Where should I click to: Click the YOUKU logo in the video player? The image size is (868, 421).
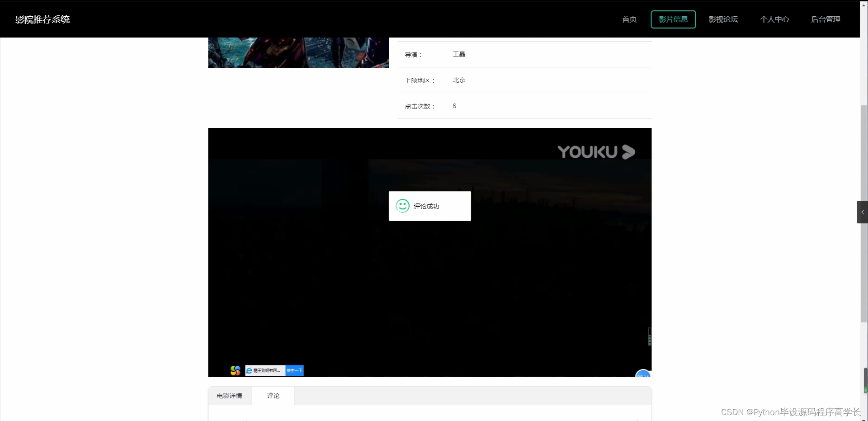596,152
